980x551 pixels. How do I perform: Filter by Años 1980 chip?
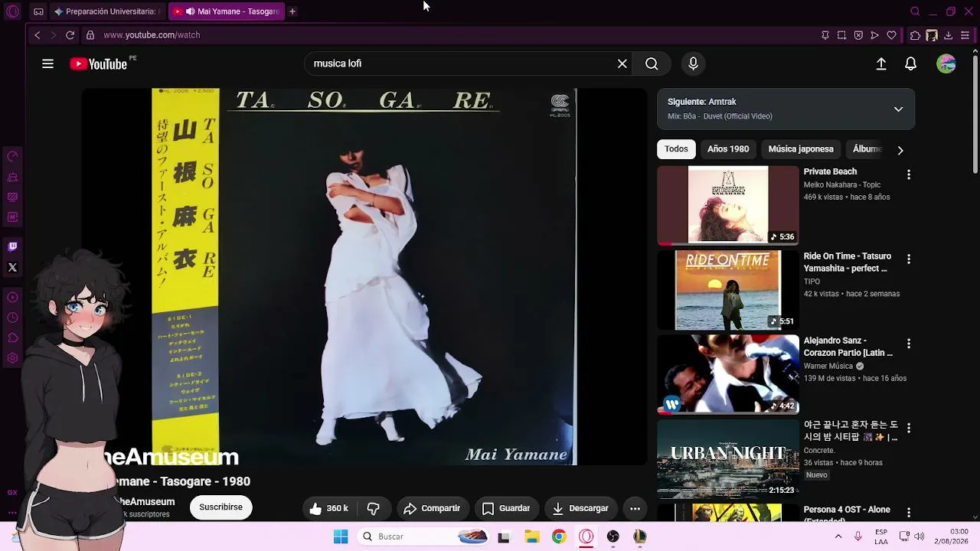(x=728, y=149)
